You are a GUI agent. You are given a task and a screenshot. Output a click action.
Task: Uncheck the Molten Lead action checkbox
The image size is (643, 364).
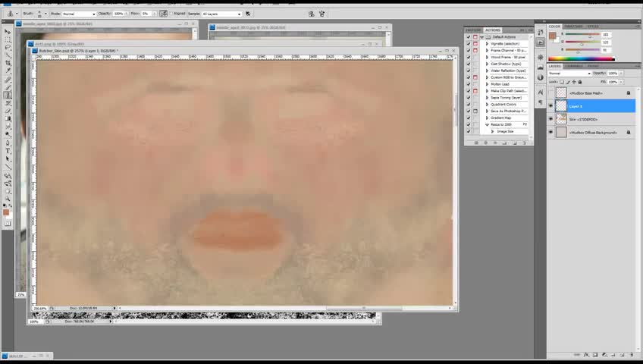click(x=469, y=84)
